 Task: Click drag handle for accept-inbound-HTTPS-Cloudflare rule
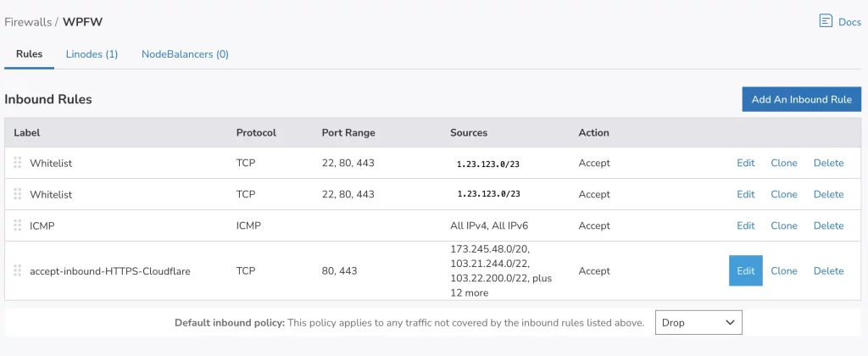(17, 270)
